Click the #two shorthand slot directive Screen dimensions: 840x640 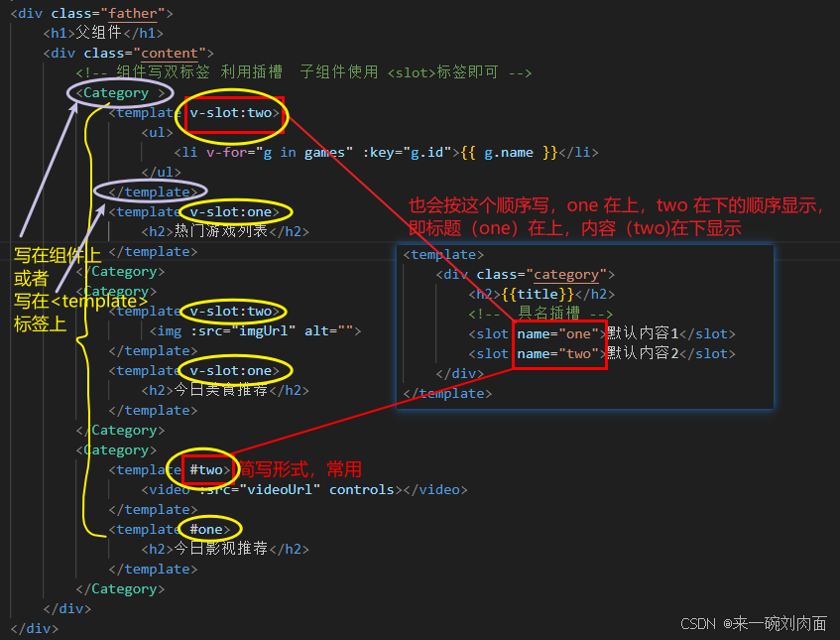[206, 469]
